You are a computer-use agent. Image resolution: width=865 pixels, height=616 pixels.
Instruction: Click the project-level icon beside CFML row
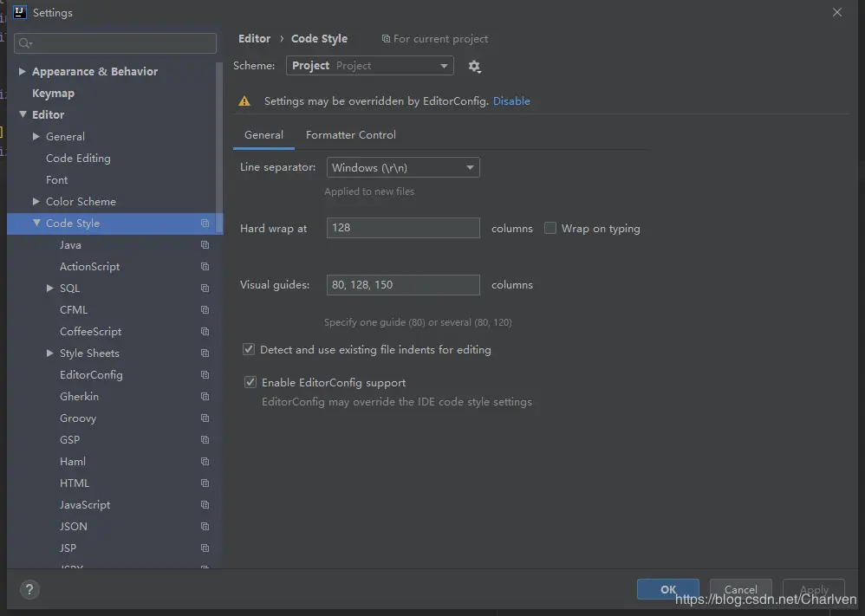(x=205, y=310)
